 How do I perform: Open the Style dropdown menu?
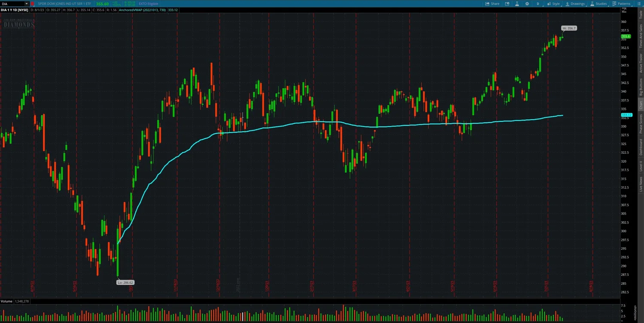553,3
